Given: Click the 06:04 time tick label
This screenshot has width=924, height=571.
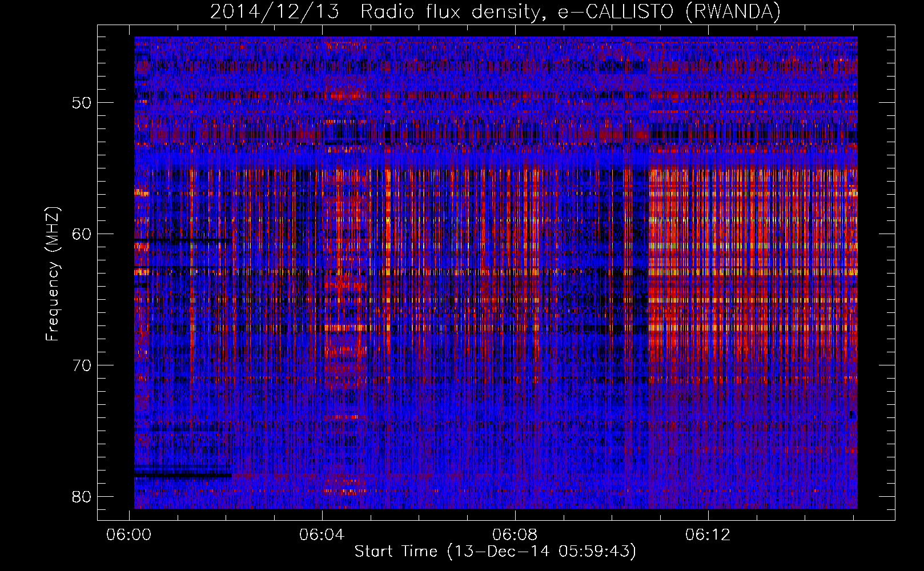Looking at the screenshot, I should tap(322, 534).
